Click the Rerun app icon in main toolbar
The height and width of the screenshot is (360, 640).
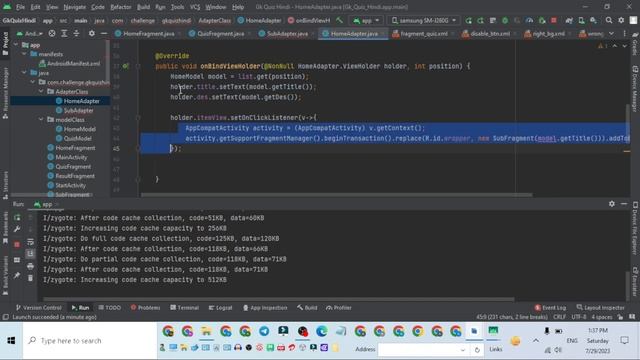(x=469, y=20)
